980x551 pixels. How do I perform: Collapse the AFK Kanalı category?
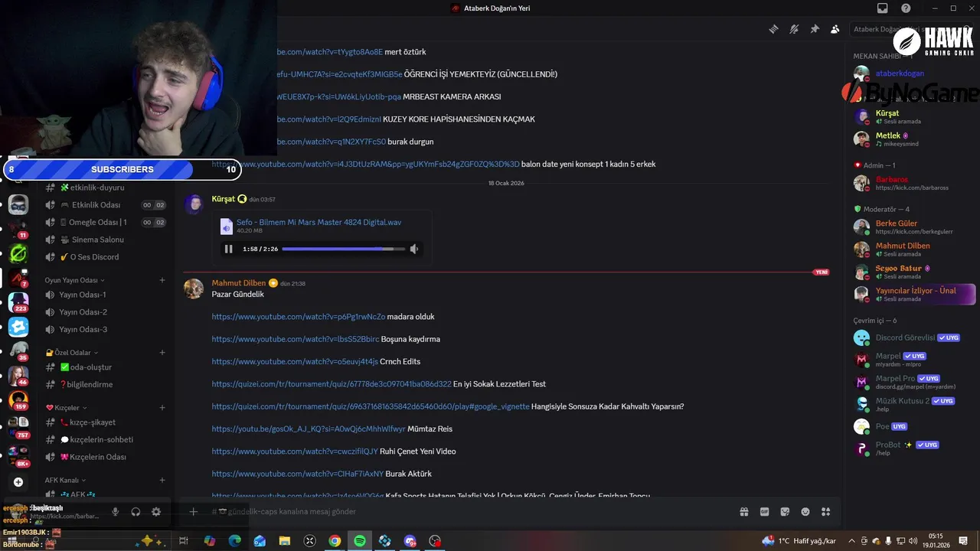pos(65,481)
